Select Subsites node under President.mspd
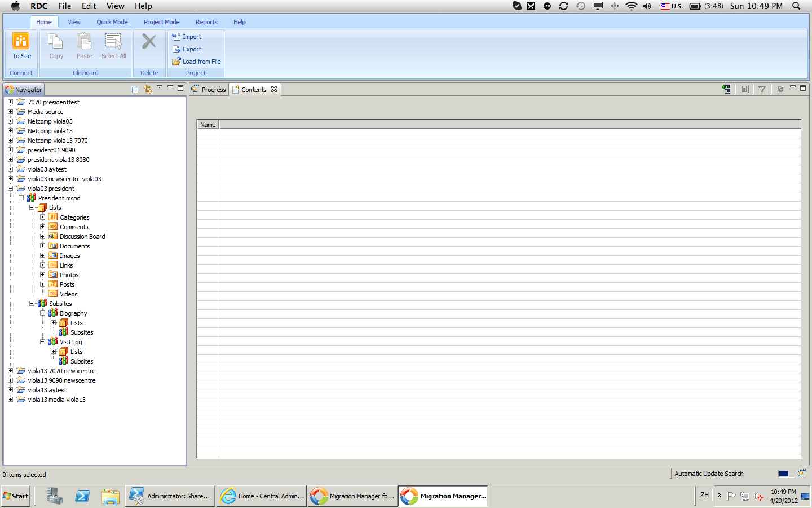 coord(60,304)
